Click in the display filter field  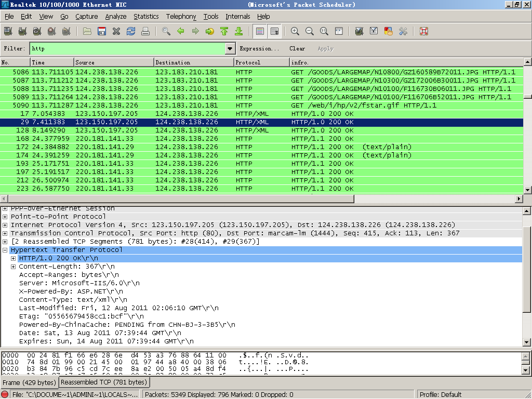128,48
